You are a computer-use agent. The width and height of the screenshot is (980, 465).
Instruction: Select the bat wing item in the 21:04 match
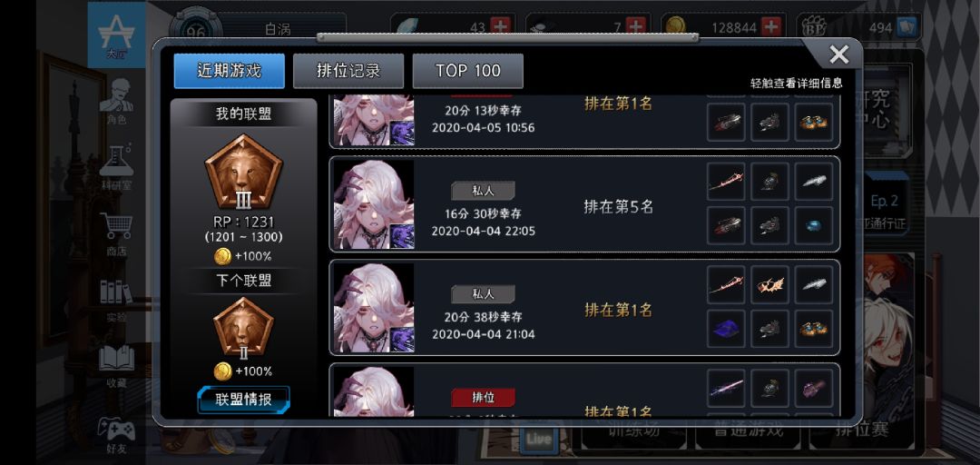click(769, 285)
